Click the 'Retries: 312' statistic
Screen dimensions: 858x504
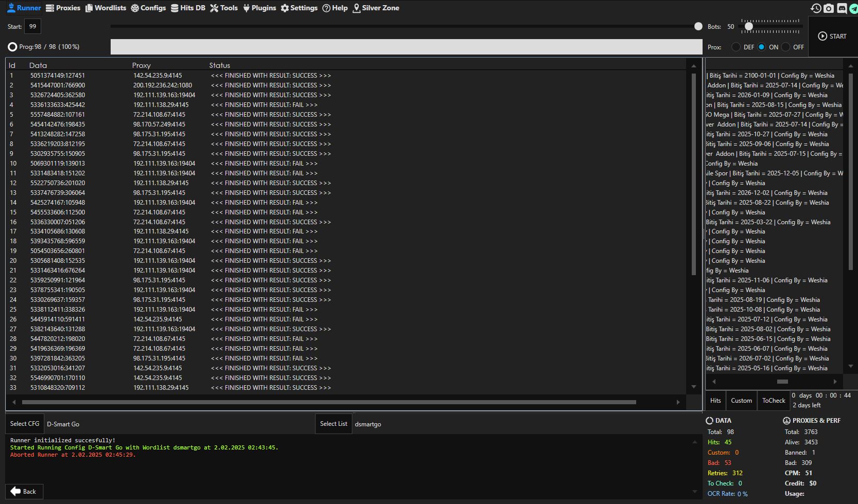tap(725, 473)
